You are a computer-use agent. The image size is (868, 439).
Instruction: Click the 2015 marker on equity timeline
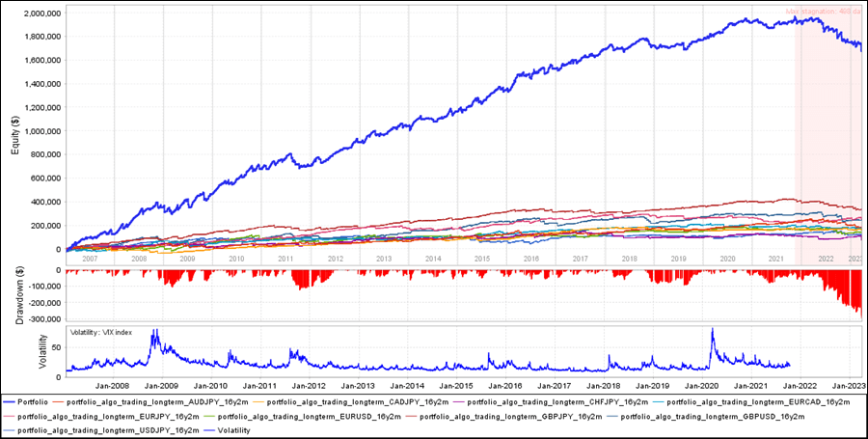coord(481,259)
